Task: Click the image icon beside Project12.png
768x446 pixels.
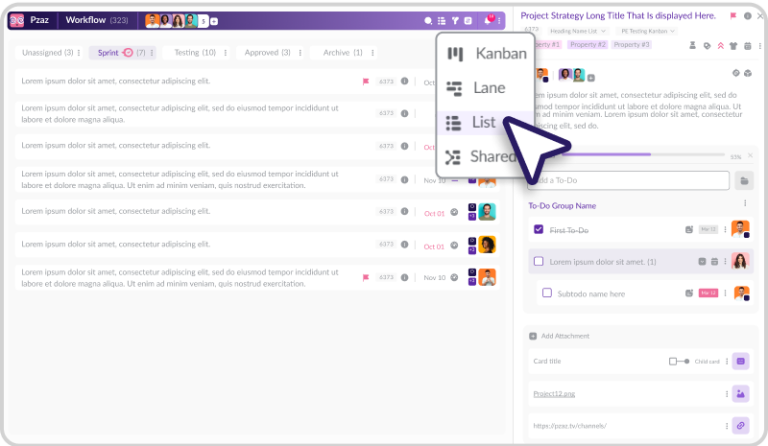Action: pyautogui.click(x=741, y=394)
